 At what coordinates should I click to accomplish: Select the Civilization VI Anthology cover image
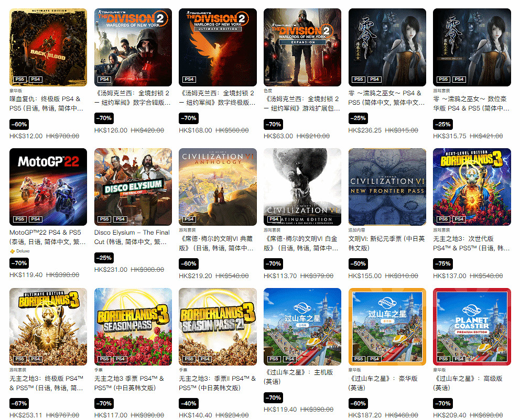(218, 187)
